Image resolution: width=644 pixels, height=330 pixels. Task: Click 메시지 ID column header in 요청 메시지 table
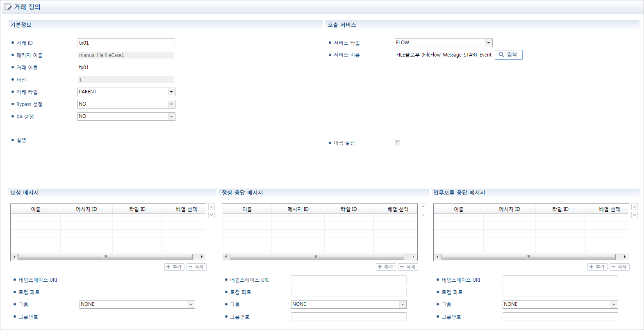click(x=86, y=209)
